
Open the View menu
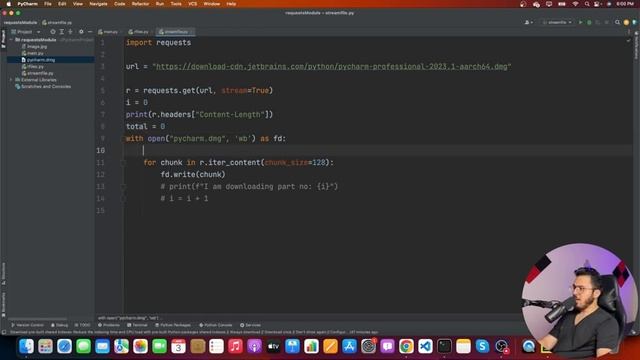[78, 4]
